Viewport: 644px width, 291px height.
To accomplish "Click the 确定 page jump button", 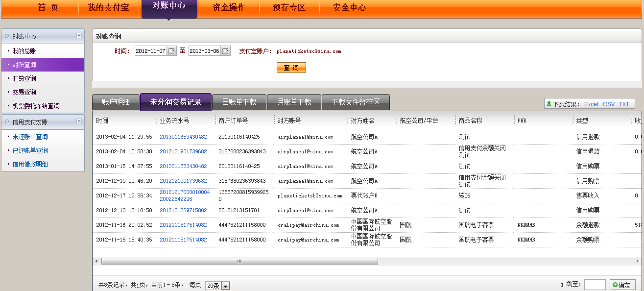I will coord(622,285).
